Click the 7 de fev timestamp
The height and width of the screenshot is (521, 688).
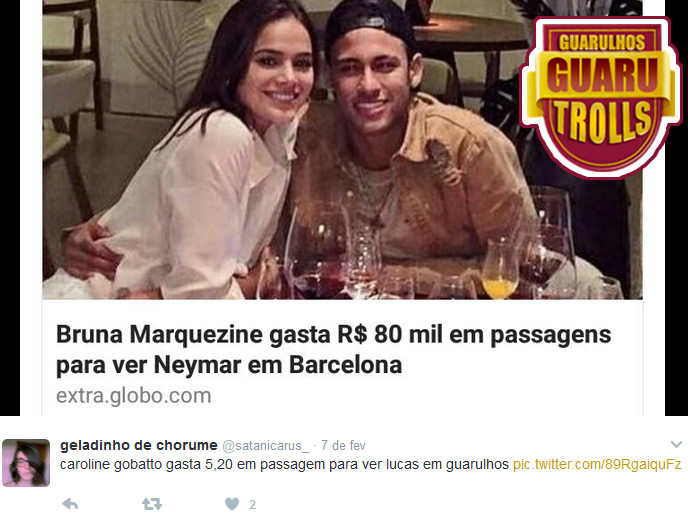point(343,446)
